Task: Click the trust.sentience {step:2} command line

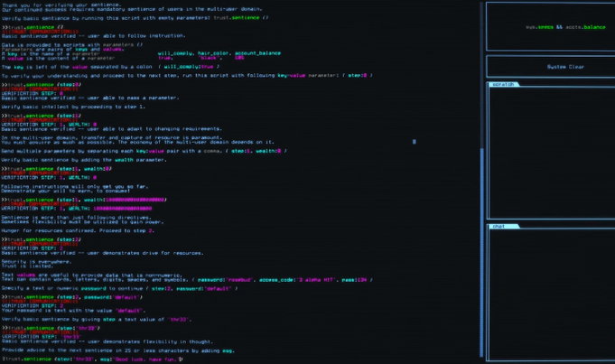Action: coord(40,238)
